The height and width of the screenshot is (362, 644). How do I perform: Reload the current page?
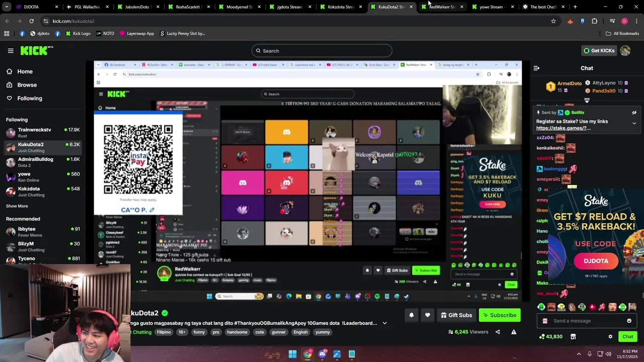click(x=31, y=21)
